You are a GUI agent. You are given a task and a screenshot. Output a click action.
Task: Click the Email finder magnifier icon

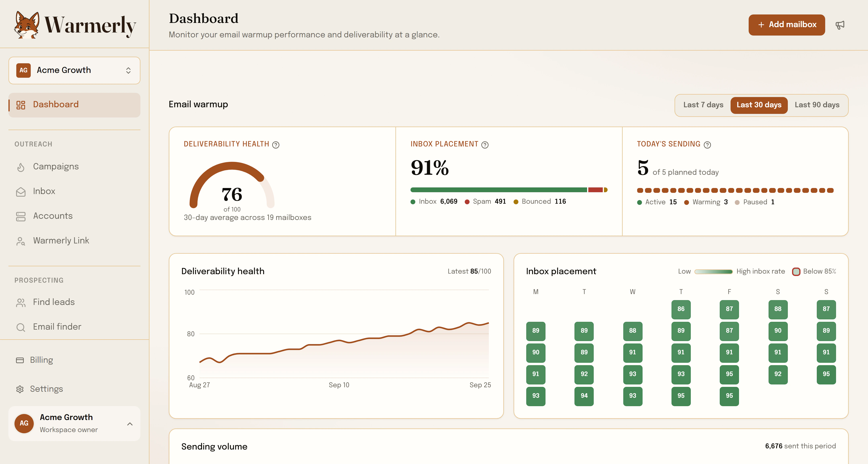(21, 327)
